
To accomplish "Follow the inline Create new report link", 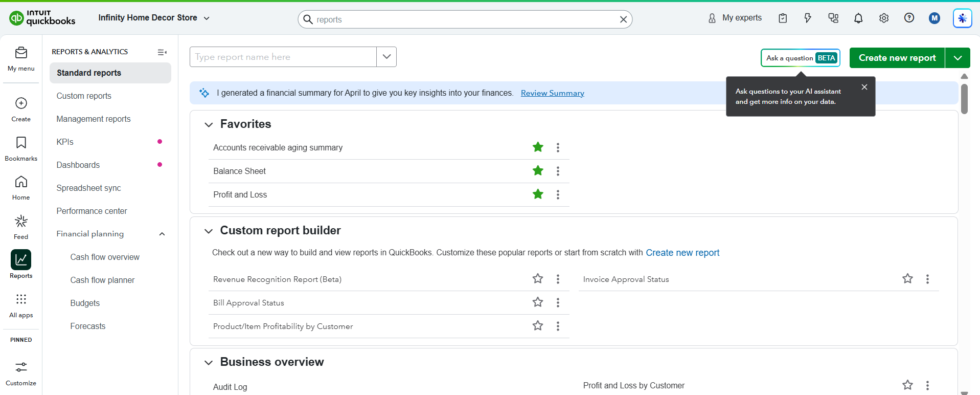I will pyautogui.click(x=682, y=253).
